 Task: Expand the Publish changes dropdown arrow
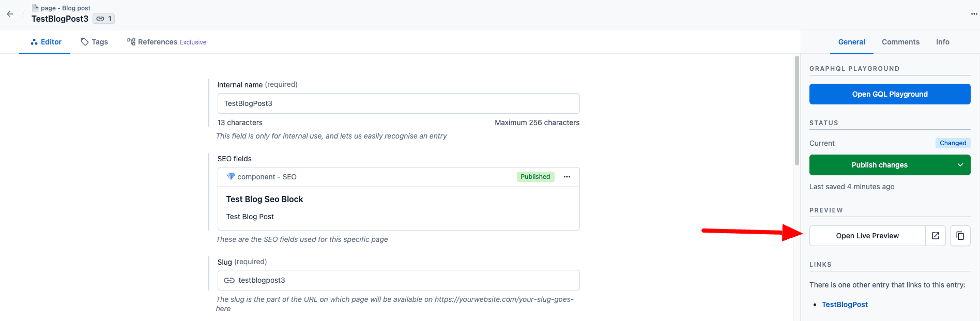[x=960, y=165]
